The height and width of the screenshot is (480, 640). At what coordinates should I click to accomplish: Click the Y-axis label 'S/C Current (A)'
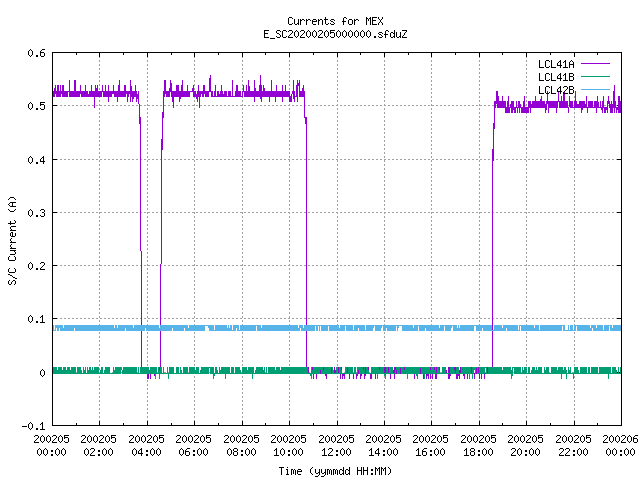12,240
